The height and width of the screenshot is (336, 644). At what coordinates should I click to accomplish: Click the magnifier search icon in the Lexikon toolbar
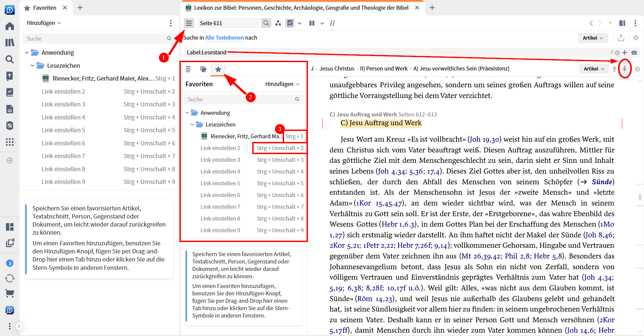[x=266, y=23]
